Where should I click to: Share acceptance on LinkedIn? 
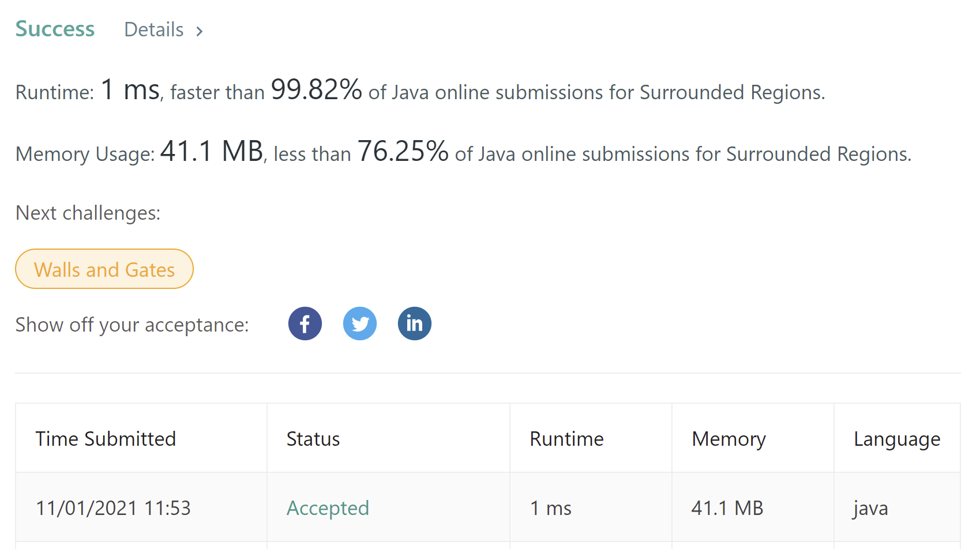pyautogui.click(x=414, y=324)
